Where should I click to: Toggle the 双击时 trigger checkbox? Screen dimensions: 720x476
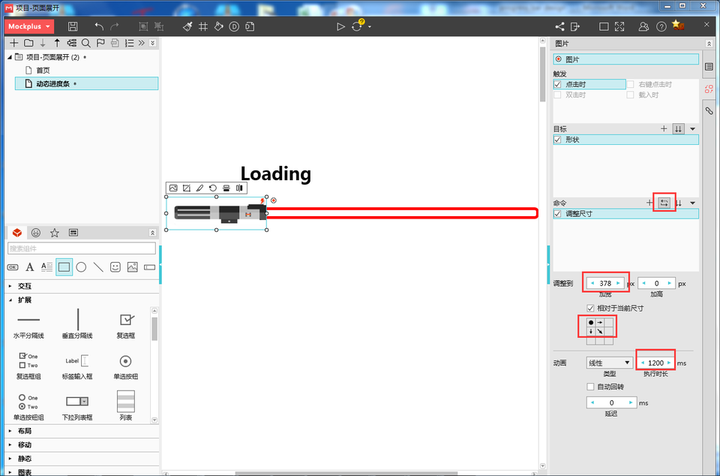point(557,95)
